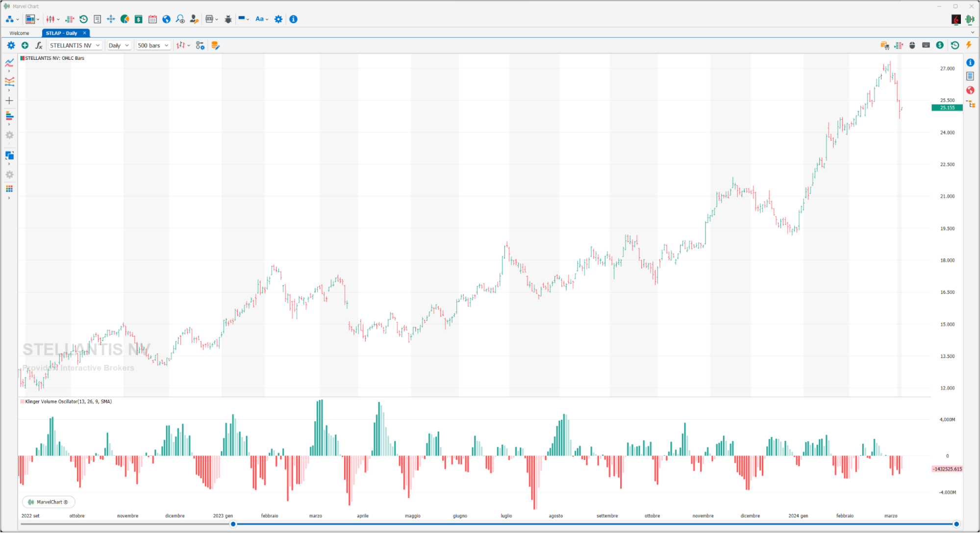Screen dimensions: 980x533
Task: Click the indicator settings list-gear icon
Action: click(200, 45)
